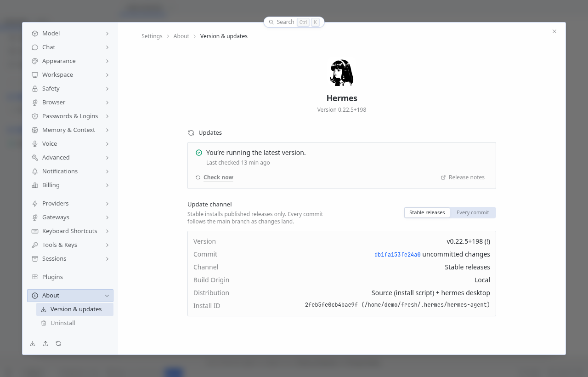The height and width of the screenshot is (377, 588).
Task: Click the Voice microphone icon
Action: click(35, 143)
